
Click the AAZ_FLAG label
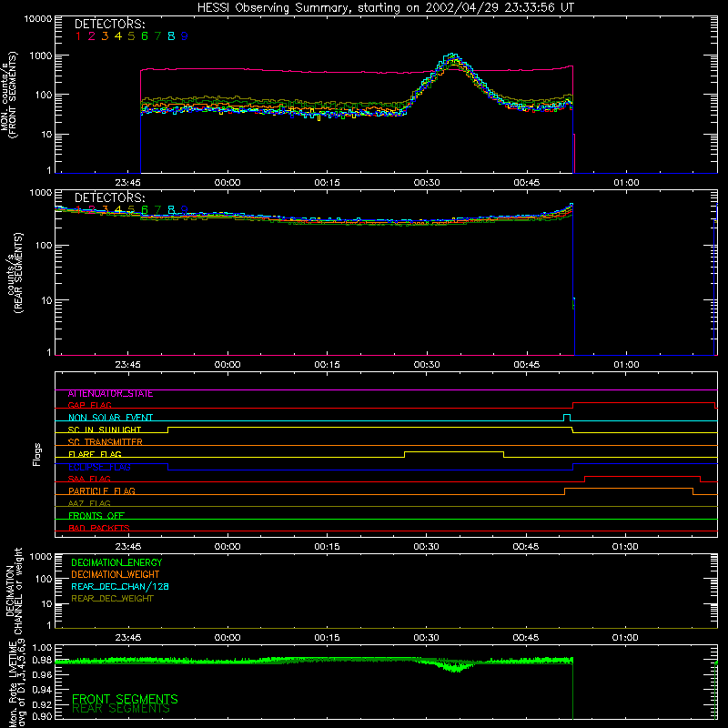click(x=89, y=504)
